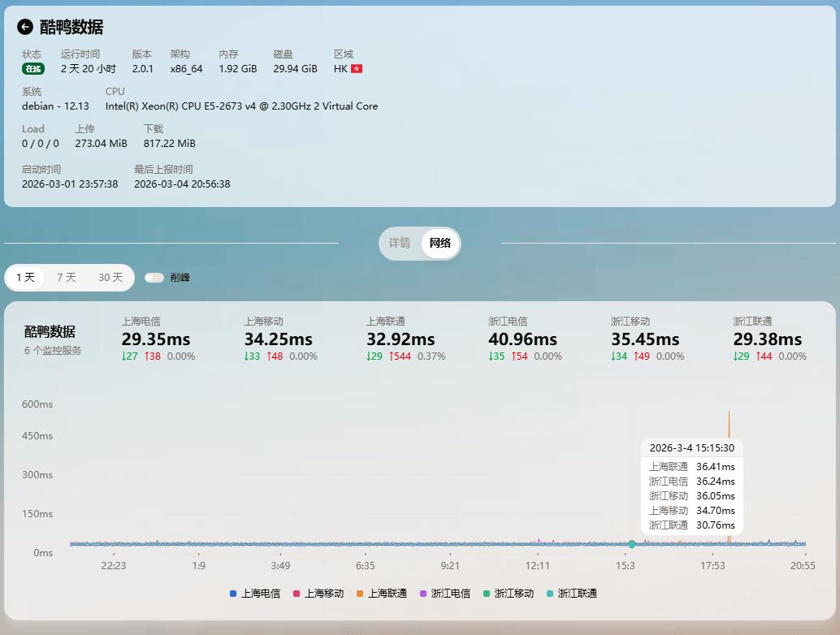This screenshot has height=635, width=840.
Task: Click the back arrow beside 酷鸭数据
Action: (x=25, y=26)
